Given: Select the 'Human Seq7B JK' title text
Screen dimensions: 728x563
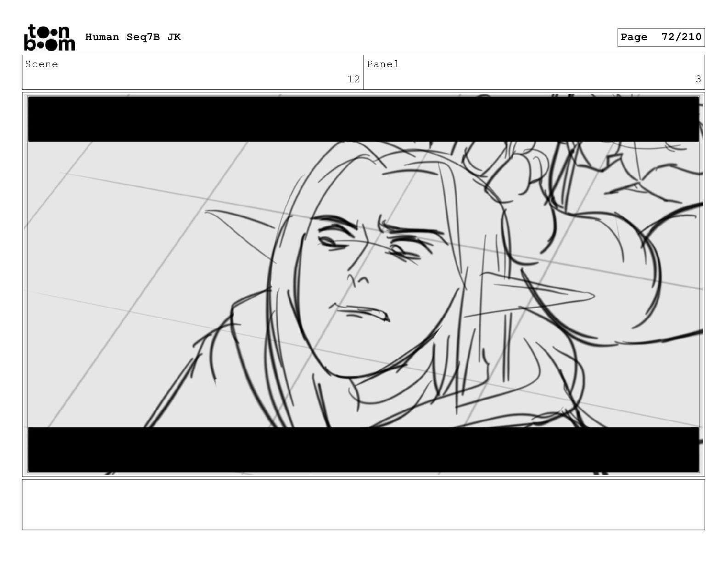Looking at the screenshot, I should pyautogui.click(x=133, y=37).
